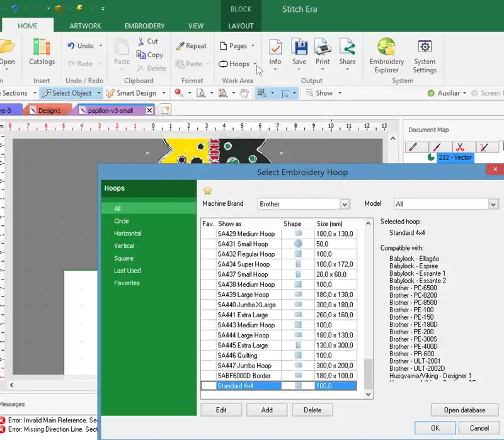Switch to the Design1 document tab
Viewport: 504px width, 440px height.
(x=49, y=110)
